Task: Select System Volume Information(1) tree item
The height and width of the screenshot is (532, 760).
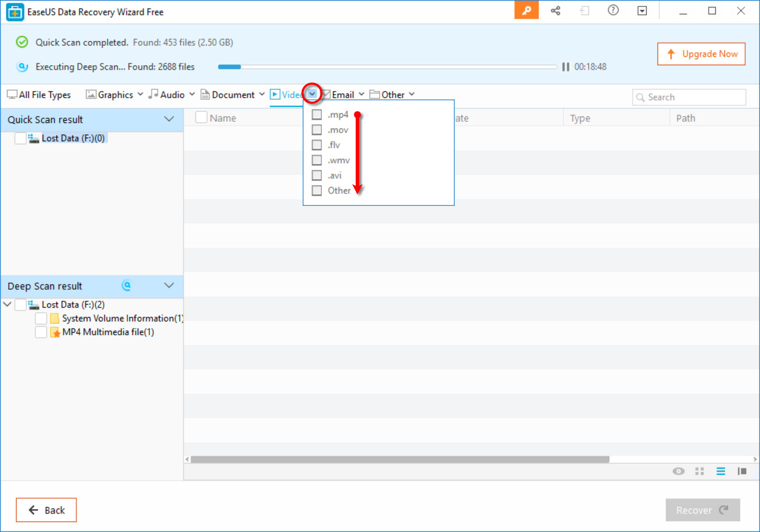Action: click(x=122, y=318)
